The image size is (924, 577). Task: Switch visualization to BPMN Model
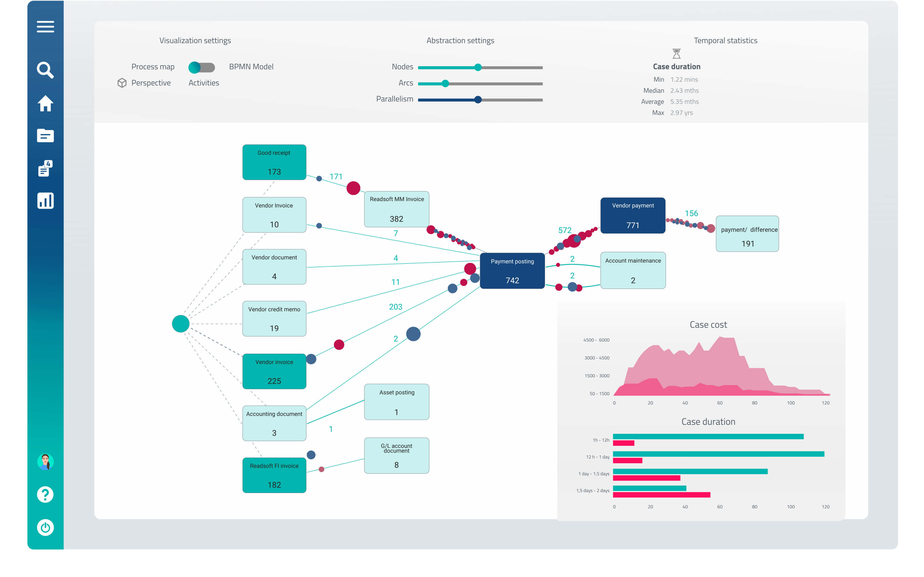point(251,66)
